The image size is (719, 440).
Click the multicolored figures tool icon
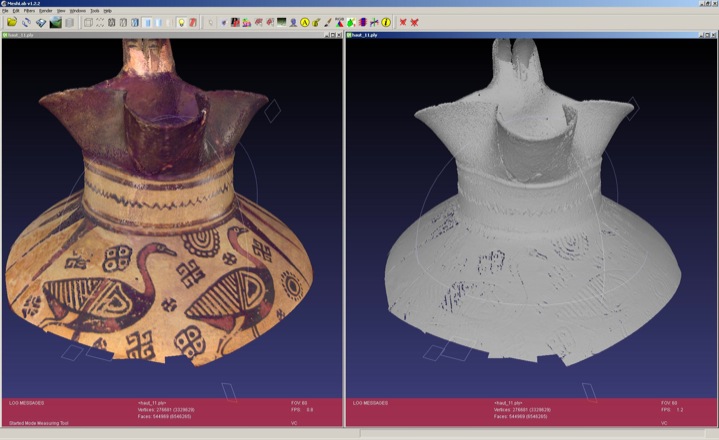coord(247,22)
